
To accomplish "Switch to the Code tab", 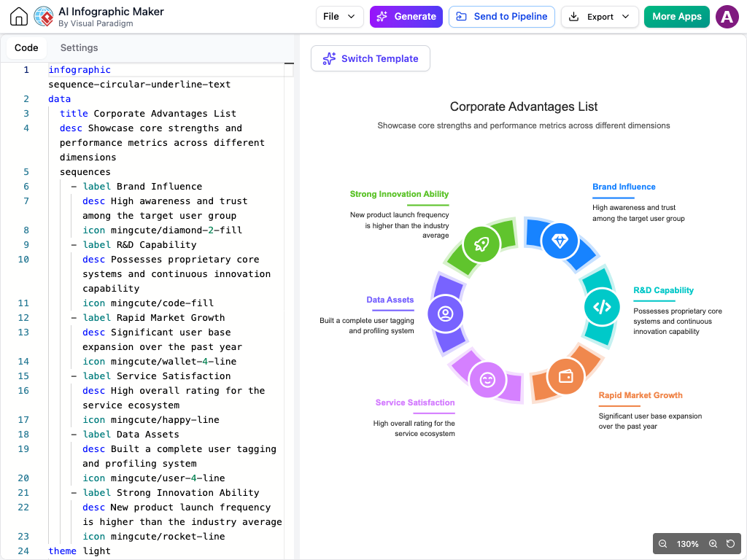I will (x=26, y=47).
